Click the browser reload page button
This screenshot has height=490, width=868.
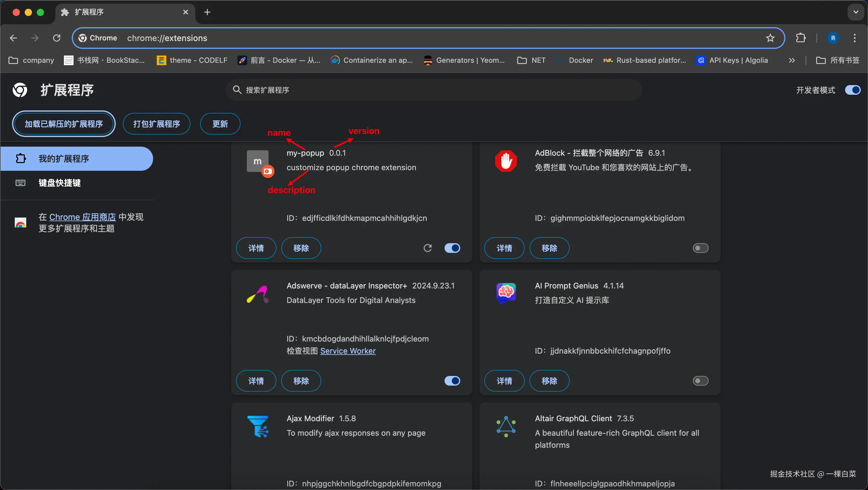point(57,38)
